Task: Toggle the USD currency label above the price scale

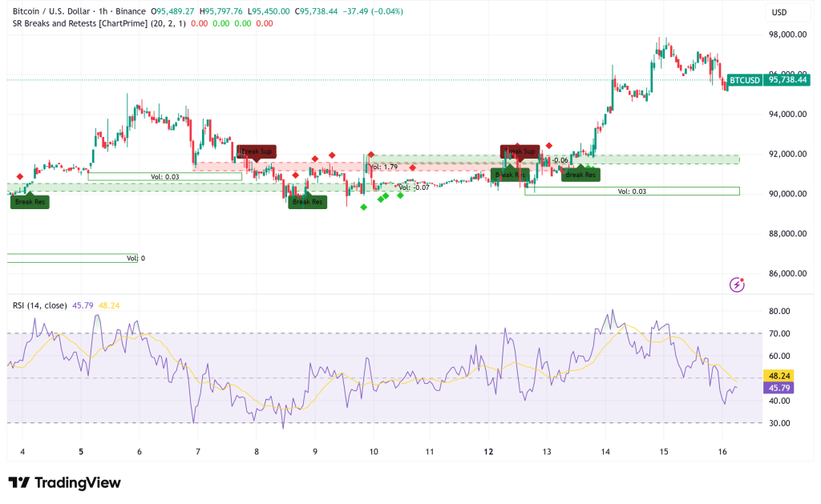Action: click(783, 12)
